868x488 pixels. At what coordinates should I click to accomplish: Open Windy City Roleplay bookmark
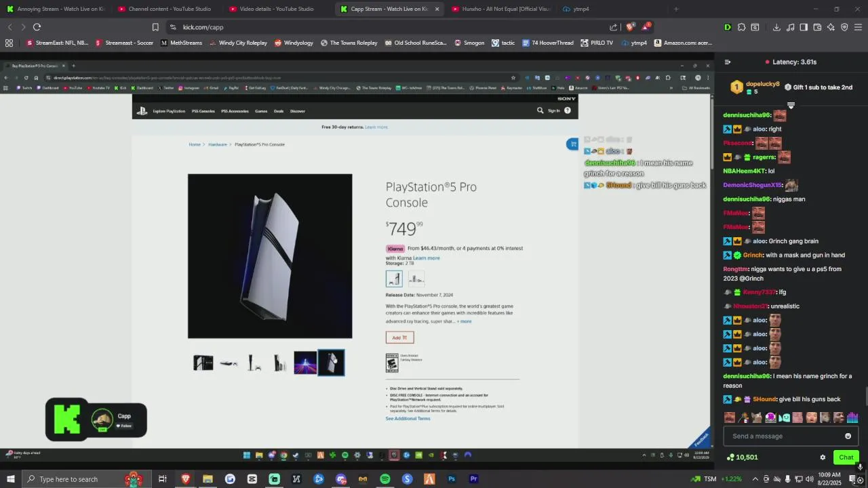[238, 43]
